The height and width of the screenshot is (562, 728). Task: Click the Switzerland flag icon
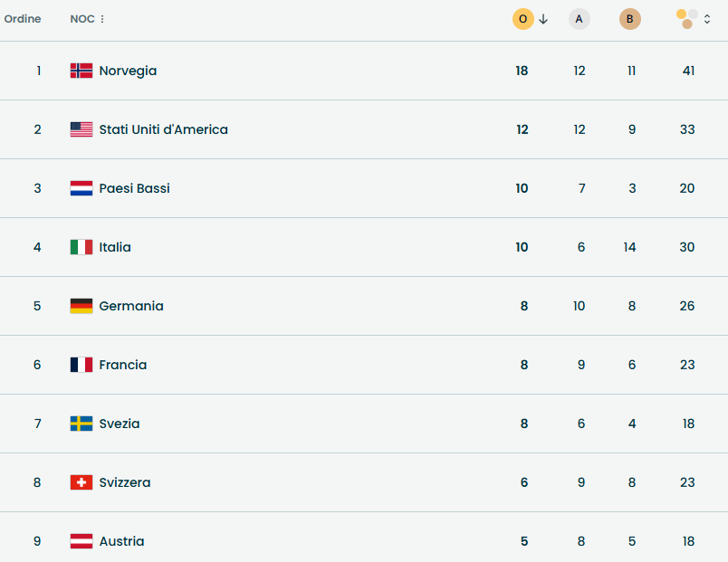81,482
